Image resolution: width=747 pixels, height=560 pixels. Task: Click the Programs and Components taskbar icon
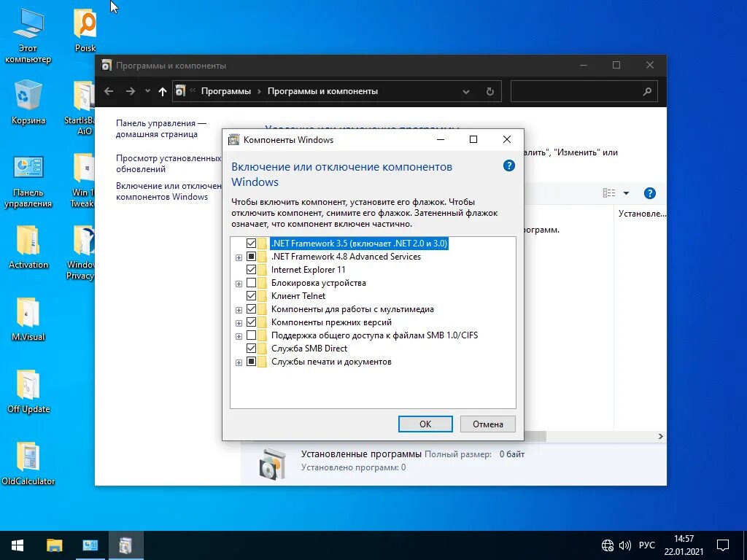125,545
